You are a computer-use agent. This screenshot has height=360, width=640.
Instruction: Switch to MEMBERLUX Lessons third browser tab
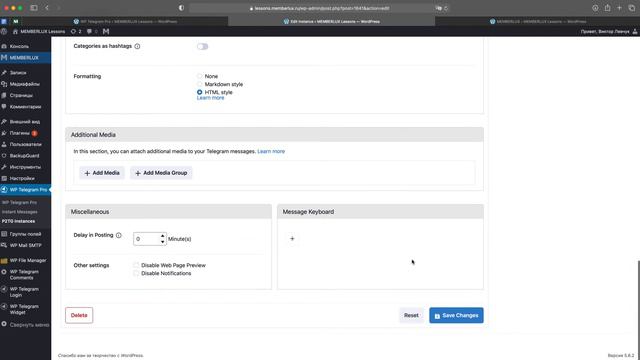click(538, 21)
